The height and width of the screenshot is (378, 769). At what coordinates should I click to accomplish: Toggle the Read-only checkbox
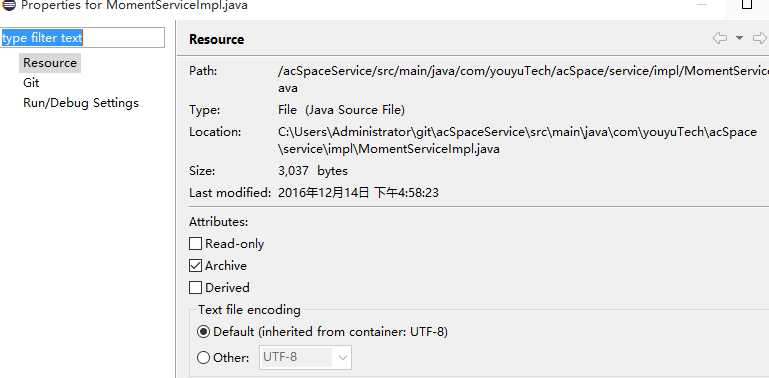(x=196, y=244)
